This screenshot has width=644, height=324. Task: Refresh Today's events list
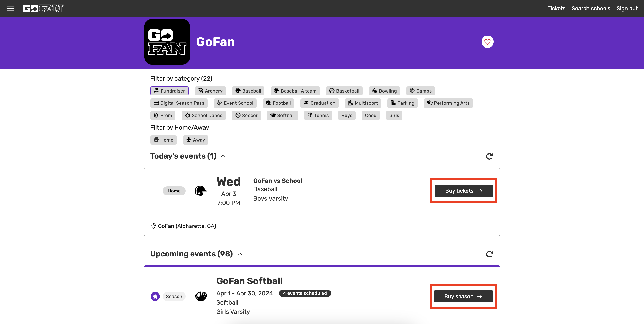click(x=489, y=156)
